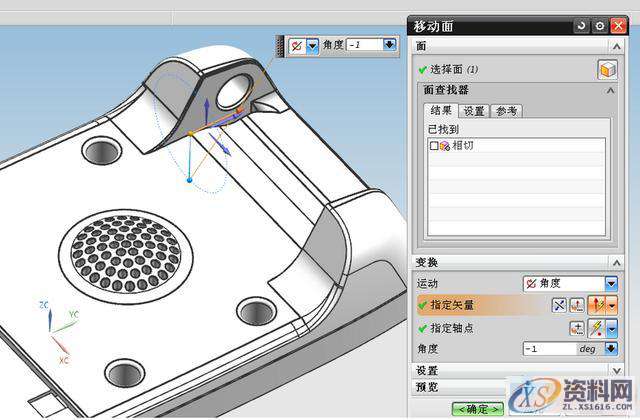Click the inferred vector icon in 指定矢量 row
The height and width of the screenshot is (420, 640).
click(x=598, y=305)
